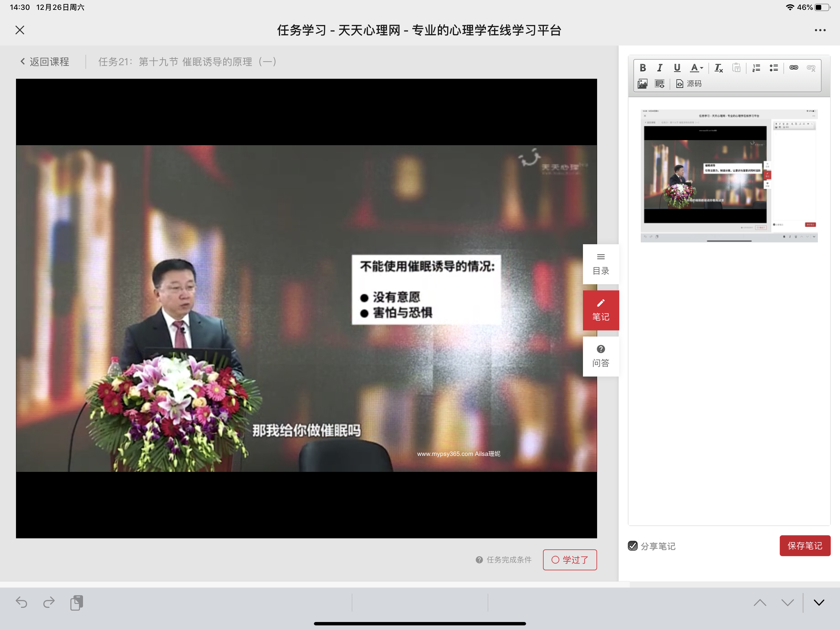Image resolution: width=840 pixels, height=630 pixels.
Task: Switch editor to 源码 source mode
Action: click(x=689, y=84)
